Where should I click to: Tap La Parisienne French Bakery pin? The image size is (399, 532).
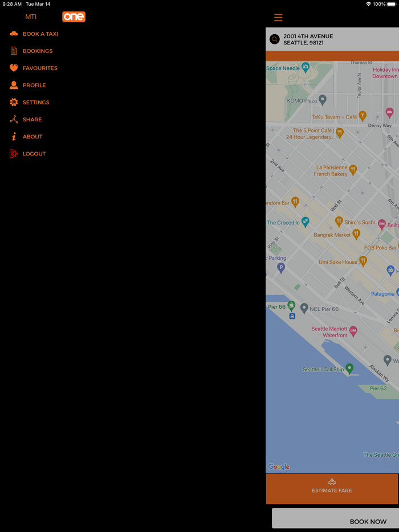tap(353, 170)
